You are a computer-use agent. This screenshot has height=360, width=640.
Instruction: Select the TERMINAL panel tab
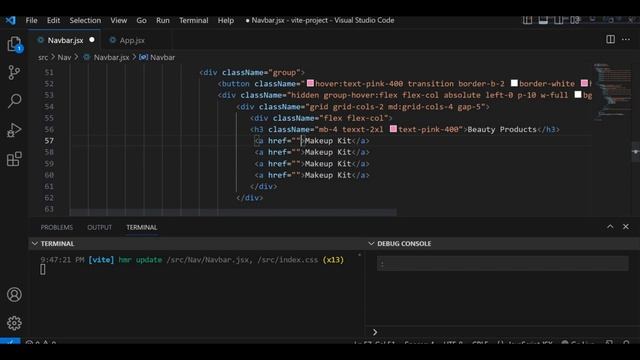click(142, 227)
